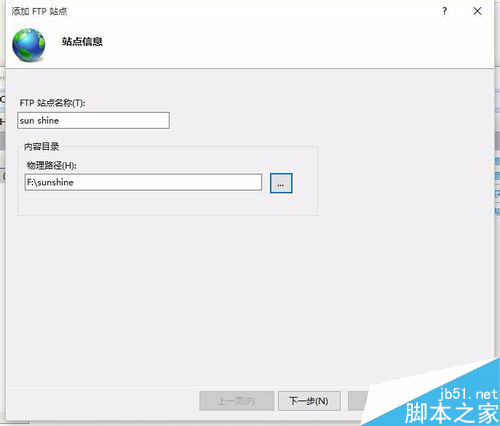Click the help question mark in title bar

tap(445, 11)
